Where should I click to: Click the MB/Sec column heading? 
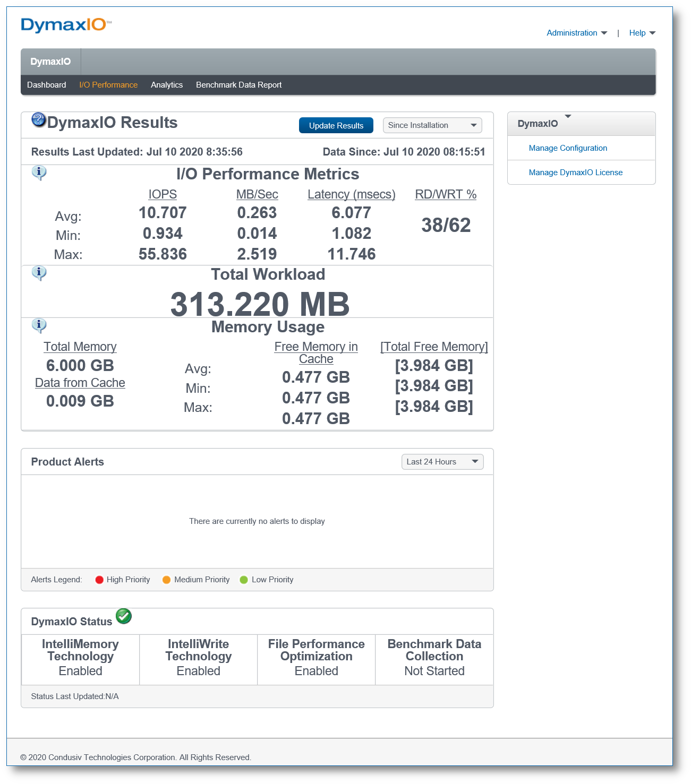coord(257,194)
